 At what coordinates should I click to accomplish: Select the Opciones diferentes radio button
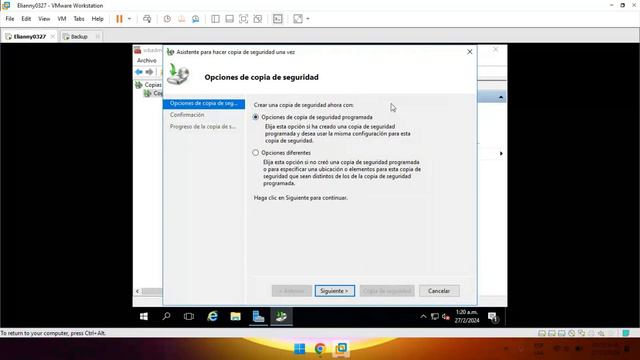click(x=256, y=153)
